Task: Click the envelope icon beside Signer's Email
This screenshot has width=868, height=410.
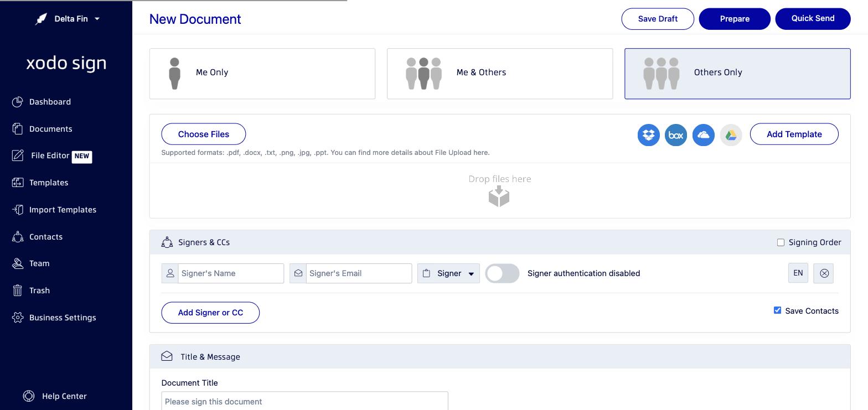Action: [x=298, y=273]
